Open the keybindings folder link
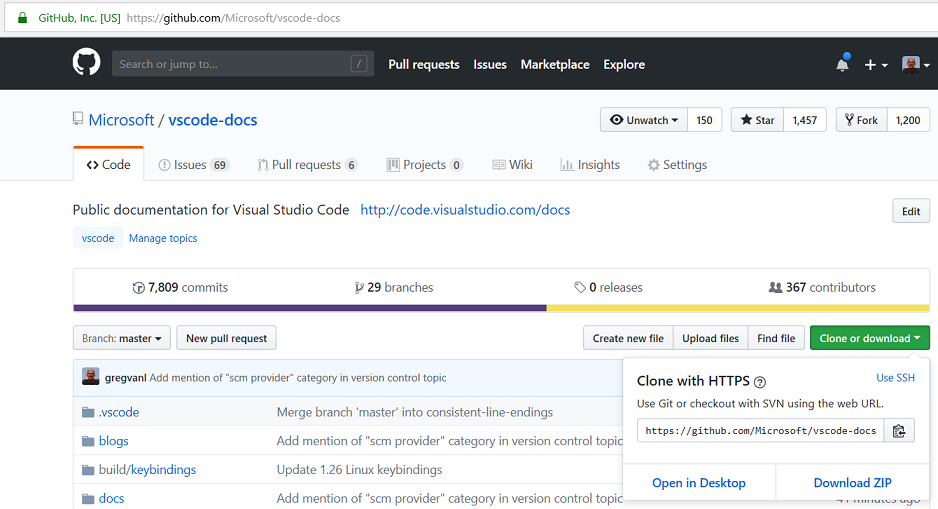 [x=163, y=470]
